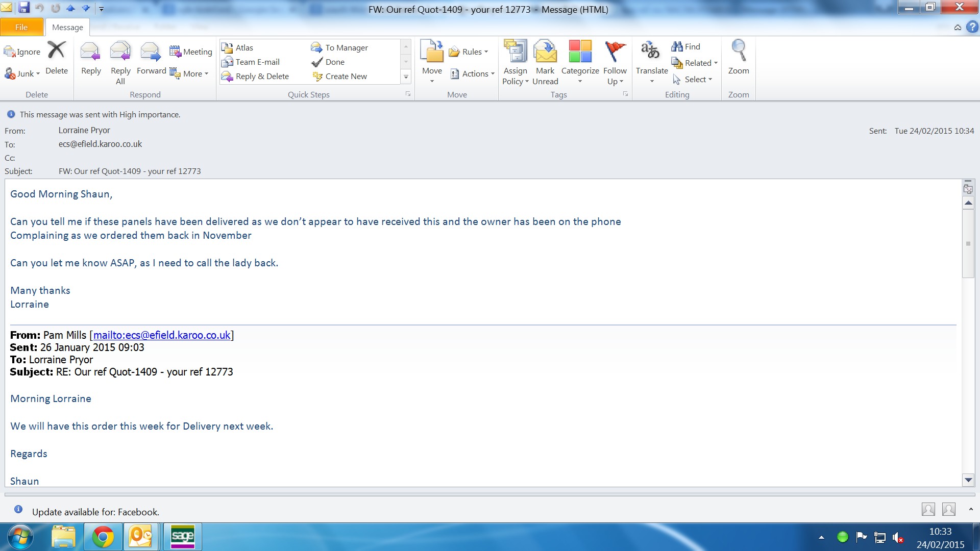Screen dimensions: 980x551
Task: Click the message scrollbar down arrow
Action: click(968, 480)
